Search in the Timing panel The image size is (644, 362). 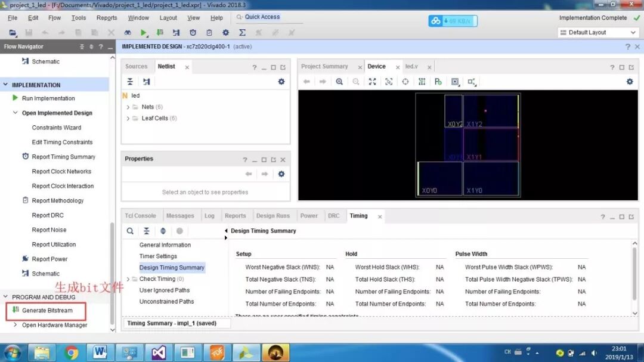coord(130,231)
